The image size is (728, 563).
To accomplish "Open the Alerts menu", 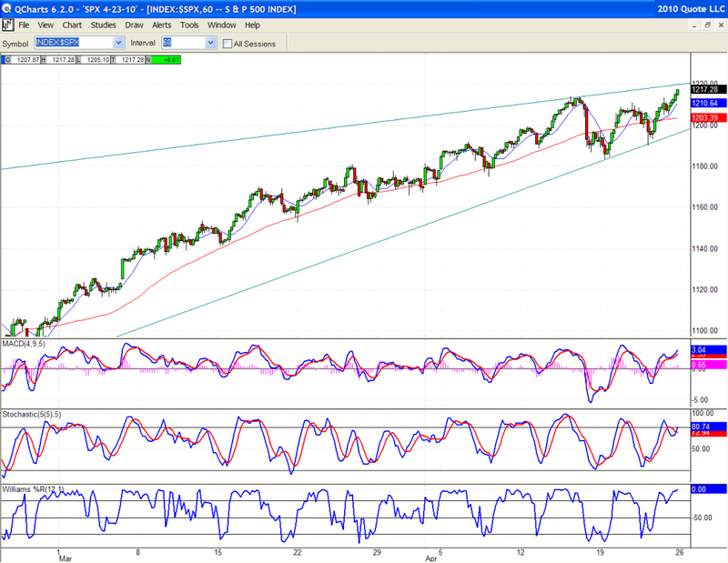I will [163, 25].
